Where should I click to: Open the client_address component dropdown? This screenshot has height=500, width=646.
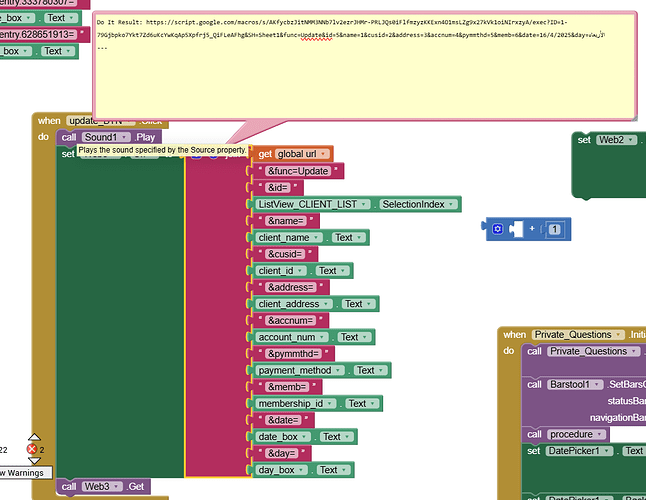(325, 304)
